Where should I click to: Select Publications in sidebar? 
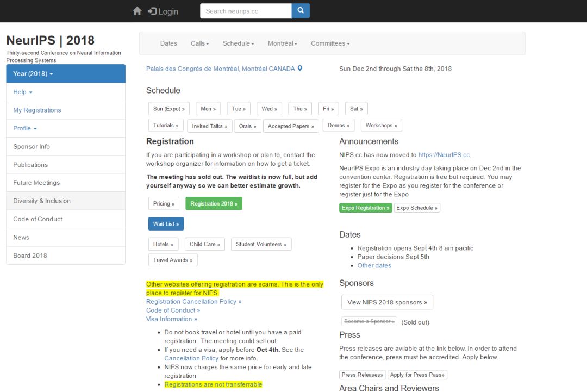66,165
